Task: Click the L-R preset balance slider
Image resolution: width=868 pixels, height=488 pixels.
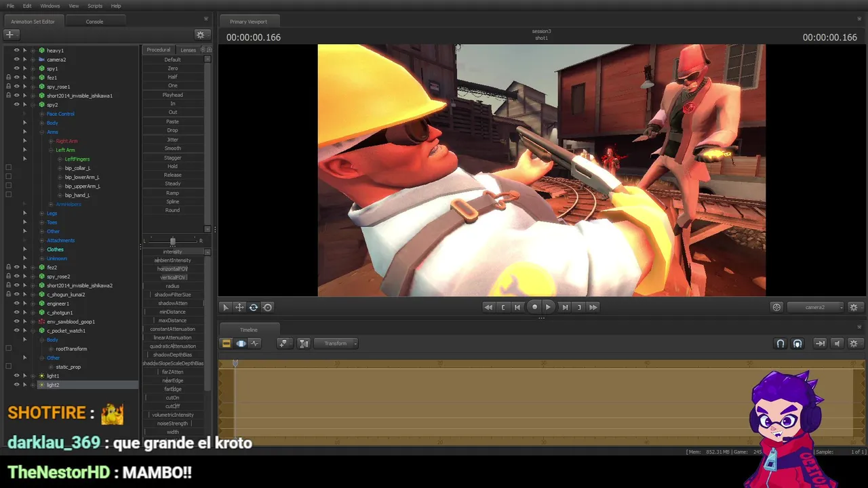Action: 172,241
